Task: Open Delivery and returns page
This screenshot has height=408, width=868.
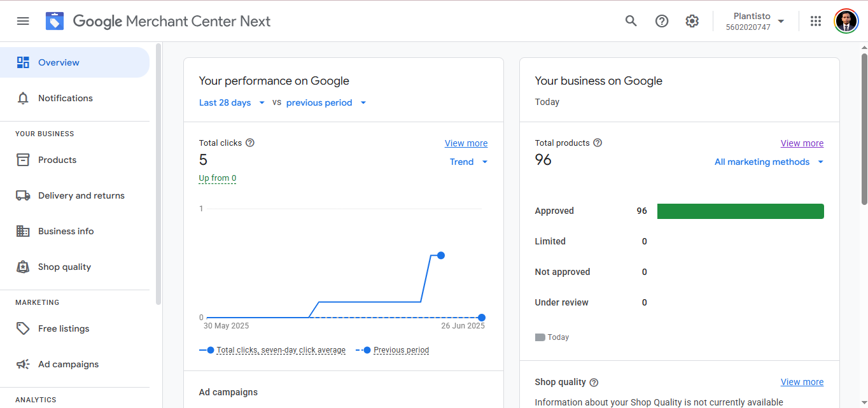Action: [x=74, y=195]
